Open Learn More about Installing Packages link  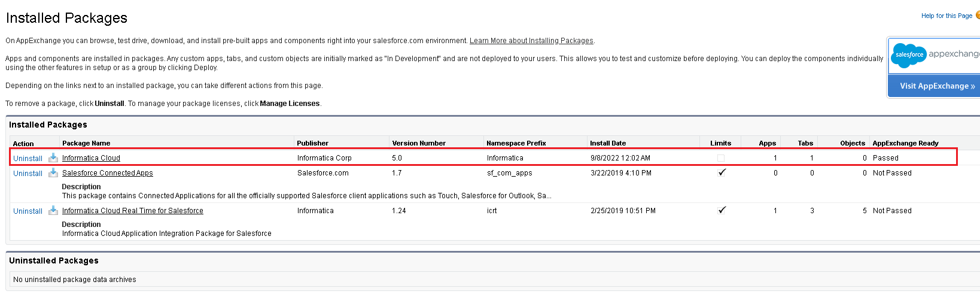click(x=531, y=41)
